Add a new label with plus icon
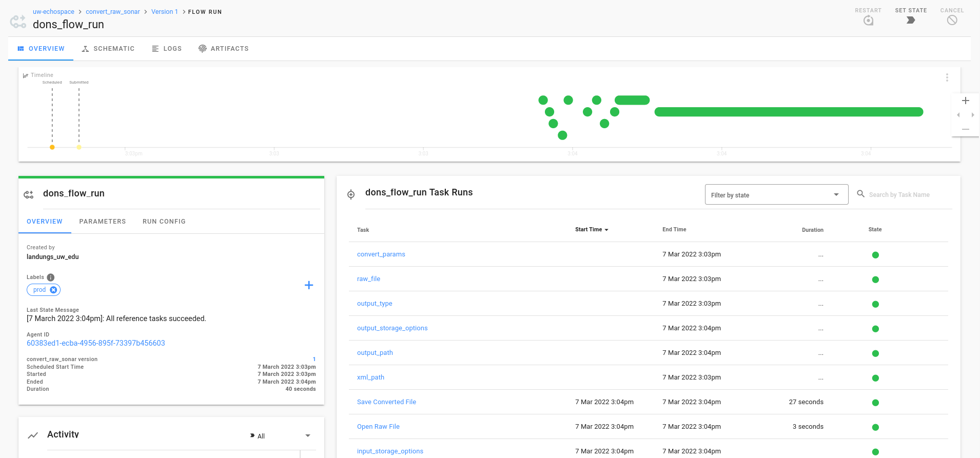Image resolution: width=980 pixels, height=458 pixels. tap(309, 285)
